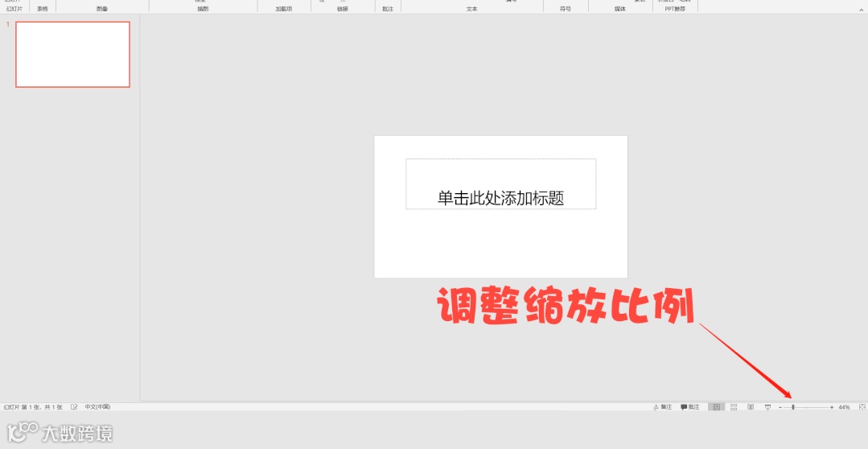Switch to Reading view icon
Image resolution: width=868 pixels, height=449 pixels.
(x=751, y=407)
